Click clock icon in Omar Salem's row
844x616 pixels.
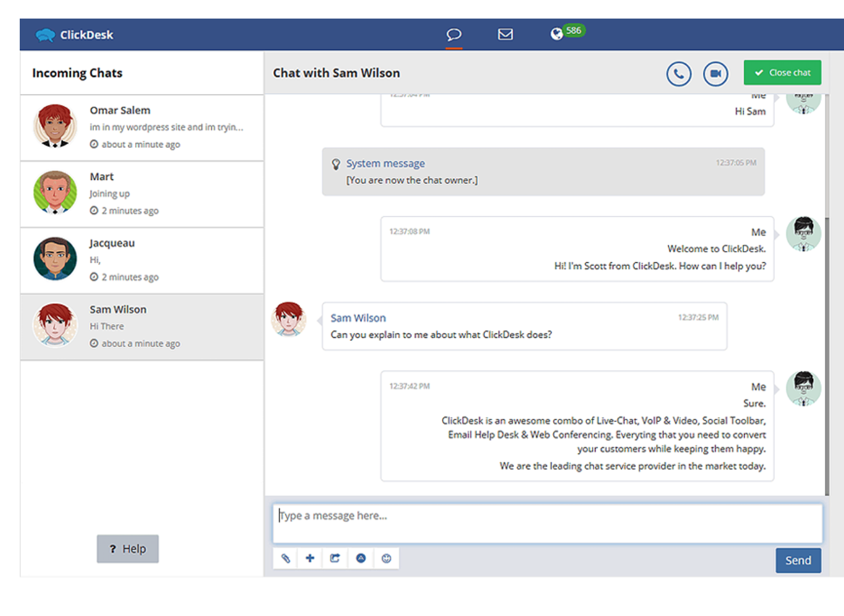(x=94, y=144)
